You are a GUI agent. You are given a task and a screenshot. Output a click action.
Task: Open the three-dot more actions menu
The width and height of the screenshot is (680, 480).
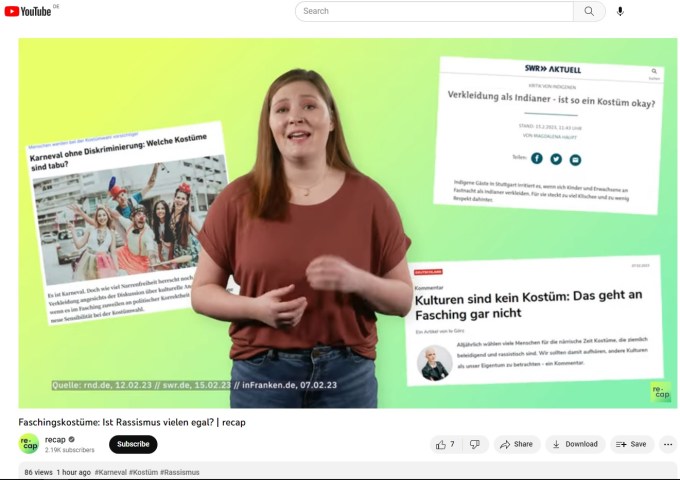tap(668, 444)
